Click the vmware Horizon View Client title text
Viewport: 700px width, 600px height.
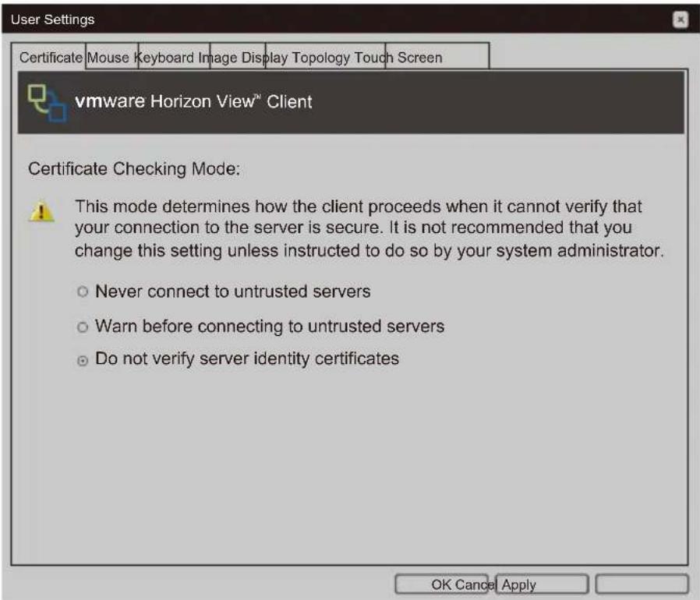click(193, 101)
